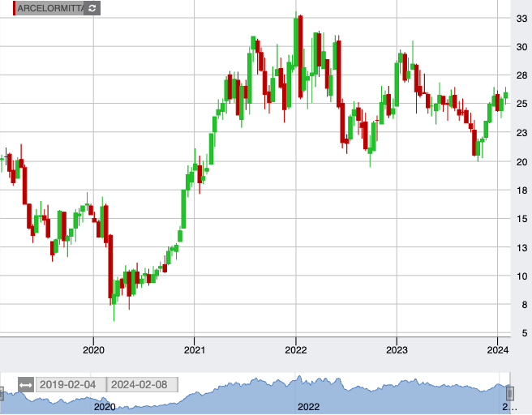The width and height of the screenshot is (532, 415).
Task: Click the 15 price axis label
Action: [521, 219]
